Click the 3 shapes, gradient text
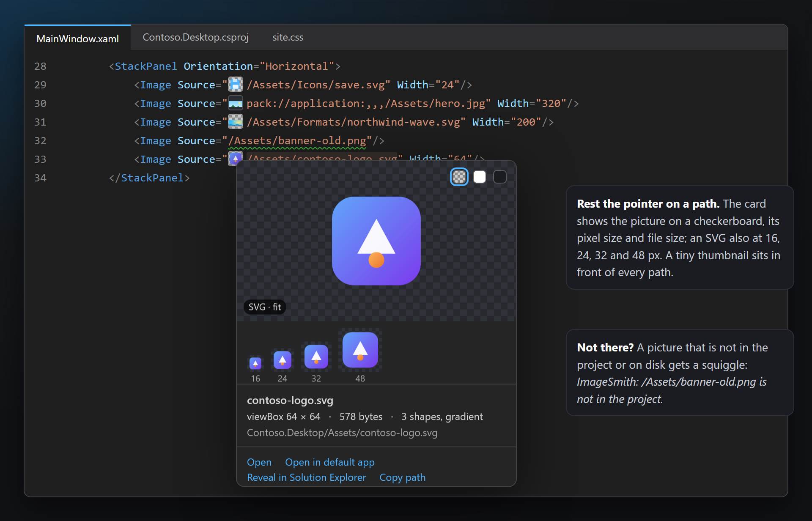Screen dimensions: 812x521 coord(442,417)
